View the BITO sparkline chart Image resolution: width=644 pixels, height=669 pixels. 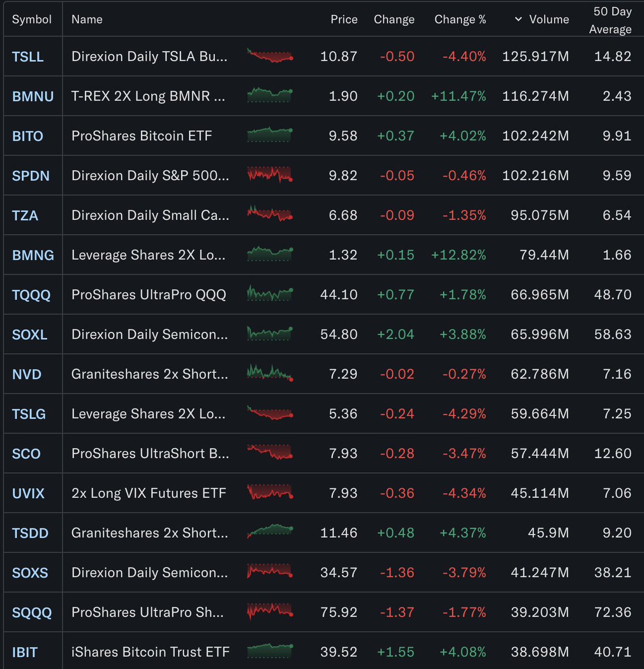270,135
